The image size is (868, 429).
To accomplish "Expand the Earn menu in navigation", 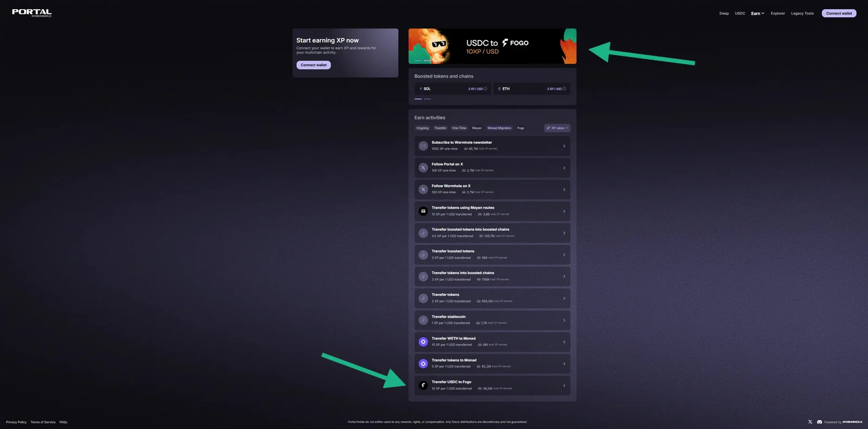I will pyautogui.click(x=757, y=14).
